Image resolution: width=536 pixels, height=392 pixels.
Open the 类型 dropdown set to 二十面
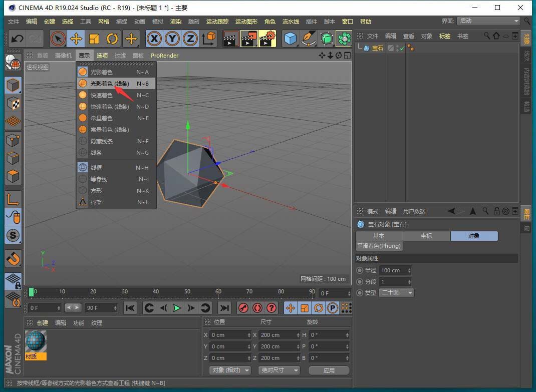click(397, 293)
